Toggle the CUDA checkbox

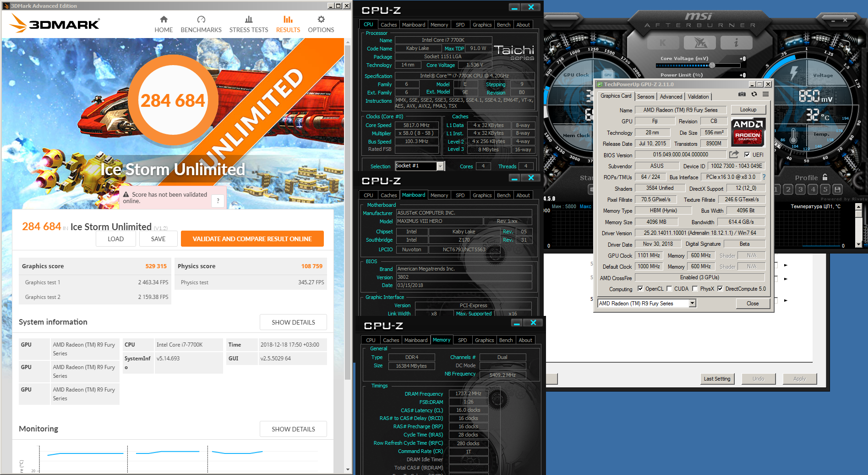[x=669, y=289]
